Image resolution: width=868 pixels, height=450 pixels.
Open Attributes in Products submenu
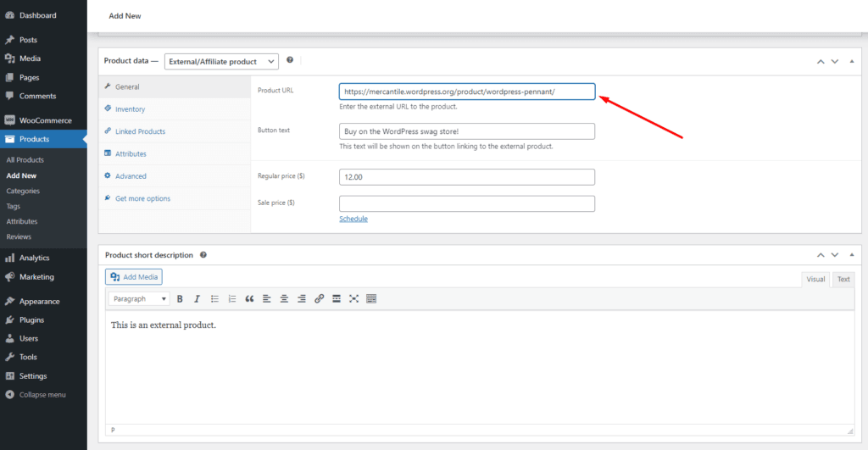point(22,221)
